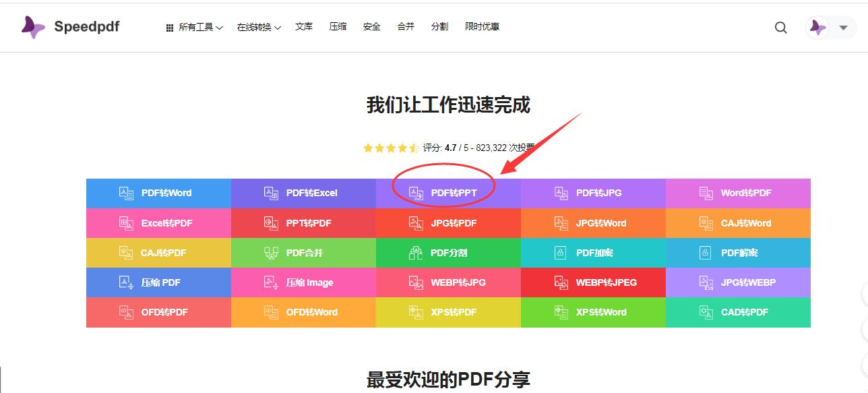Open the 限时优惠 menu item

tap(482, 26)
